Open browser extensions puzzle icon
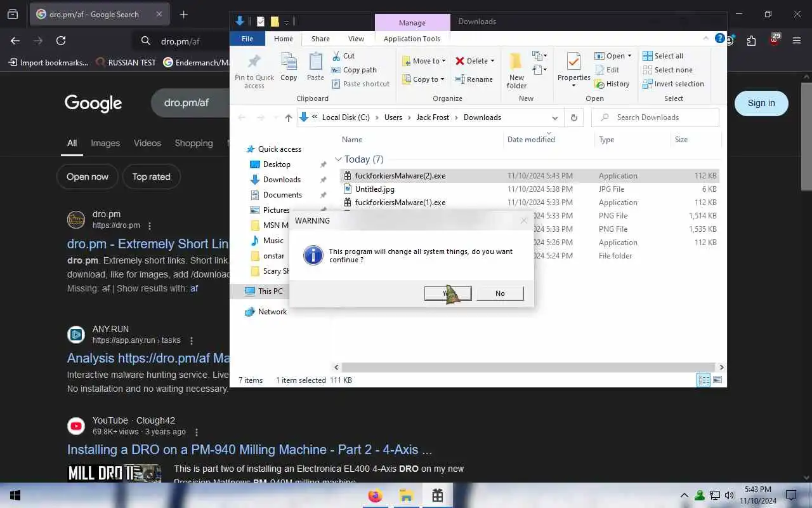 (x=752, y=41)
